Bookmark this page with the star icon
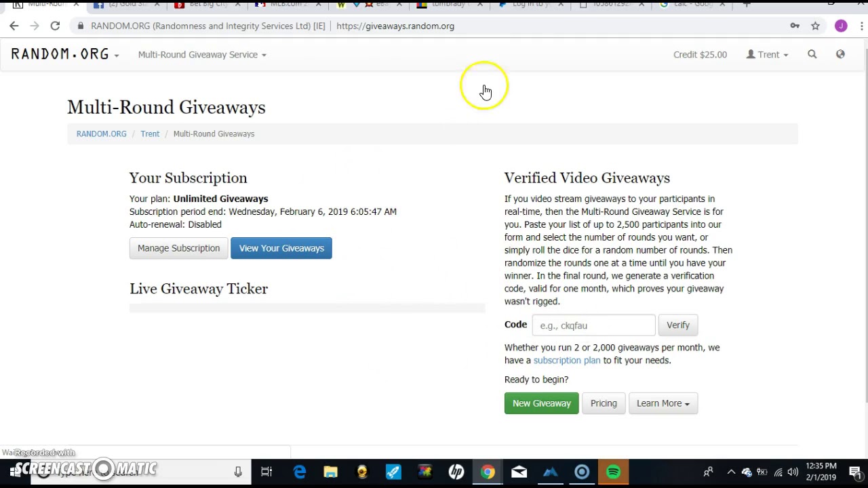The image size is (868, 488). coord(816,26)
